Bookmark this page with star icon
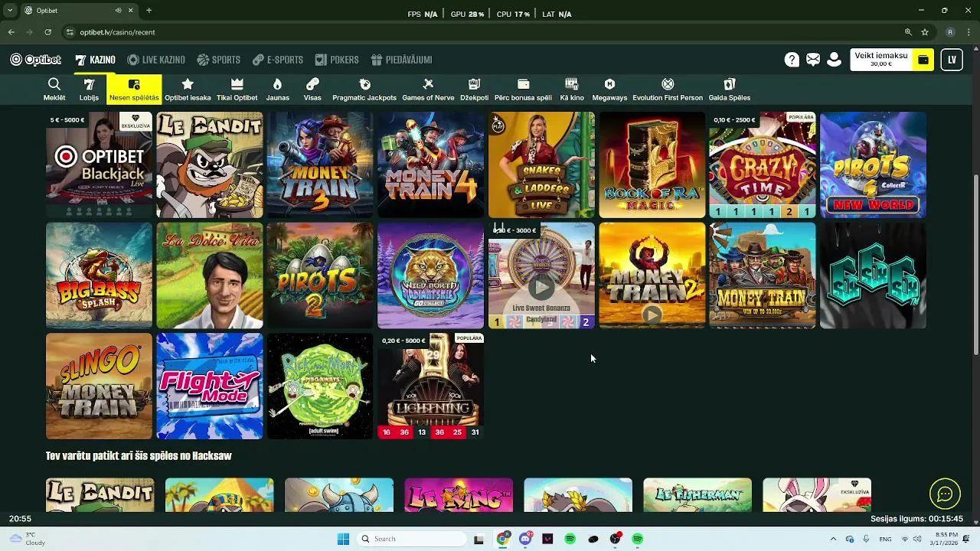980x551 pixels. [925, 32]
